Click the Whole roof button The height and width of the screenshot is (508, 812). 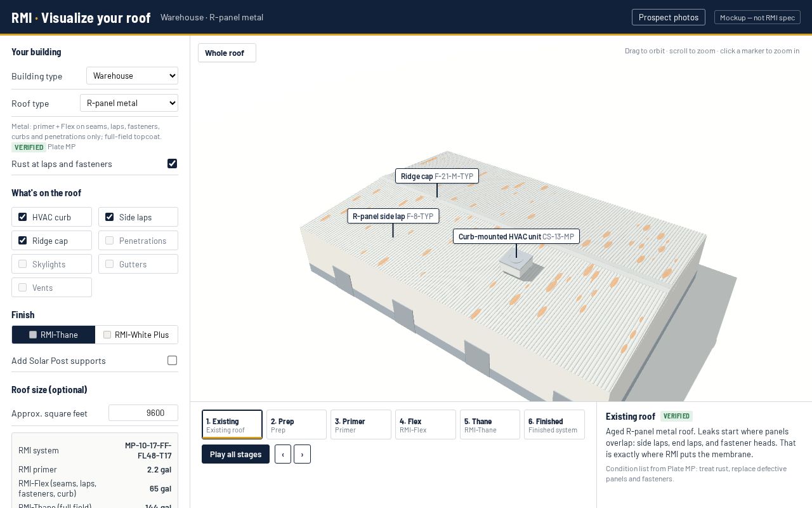tap(227, 53)
